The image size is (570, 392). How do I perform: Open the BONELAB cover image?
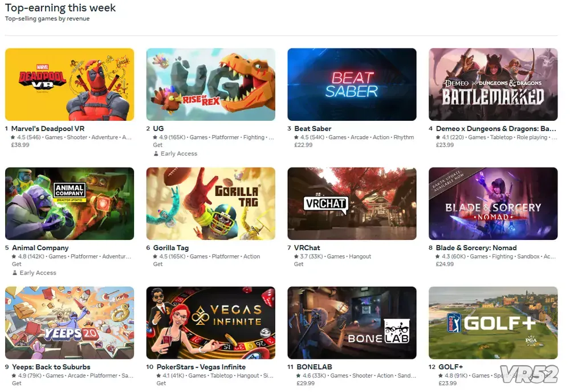[352, 322]
